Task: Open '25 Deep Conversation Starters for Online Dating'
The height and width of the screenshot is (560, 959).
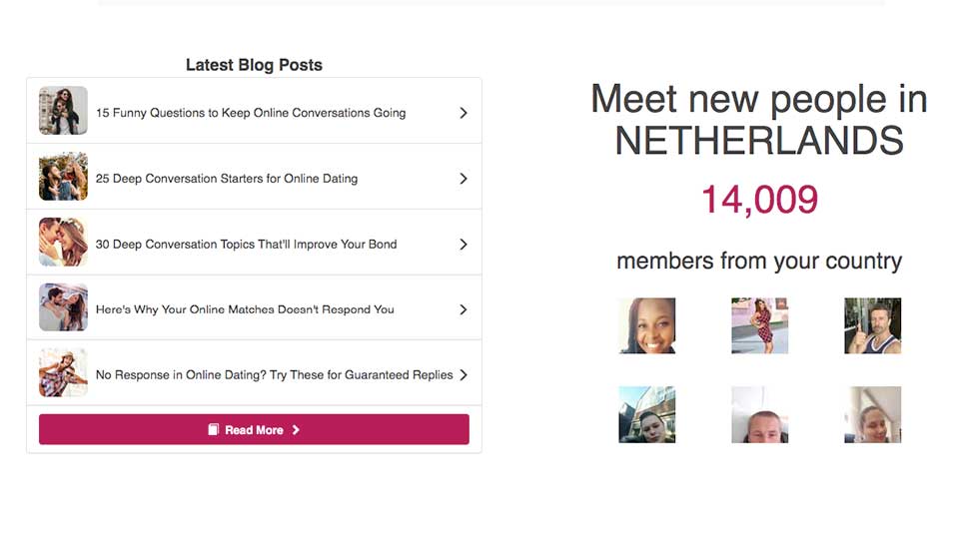Action: 227,179
